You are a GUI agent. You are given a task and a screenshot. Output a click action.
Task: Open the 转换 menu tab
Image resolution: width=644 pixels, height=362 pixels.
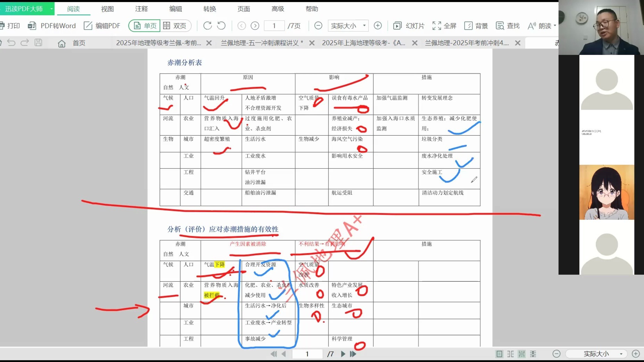pyautogui.click(x=210, y=9)
